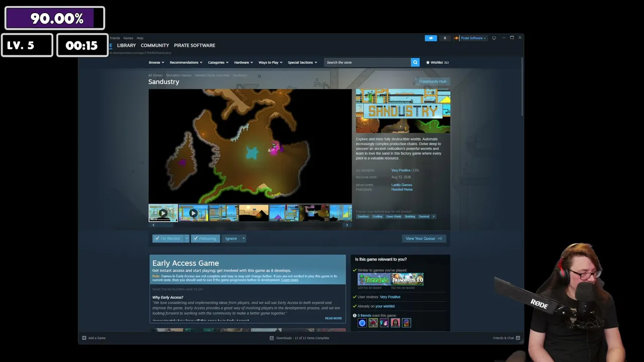Click the Ignore button
The width and height of the screenshot is (644, 362).
click(231, 239)
